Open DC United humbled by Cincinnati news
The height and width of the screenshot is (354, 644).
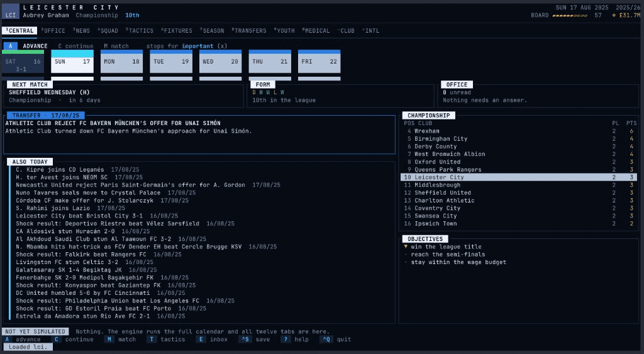pos(101,293)
